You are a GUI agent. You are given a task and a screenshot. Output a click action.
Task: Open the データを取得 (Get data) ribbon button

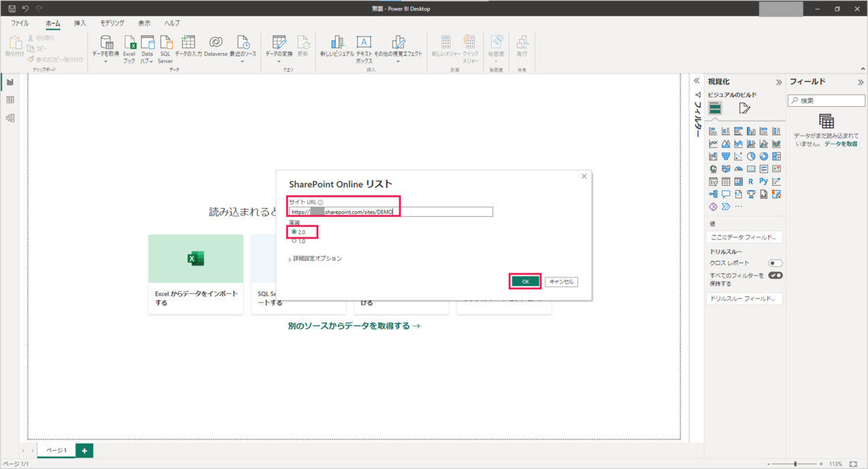(106, 49)
